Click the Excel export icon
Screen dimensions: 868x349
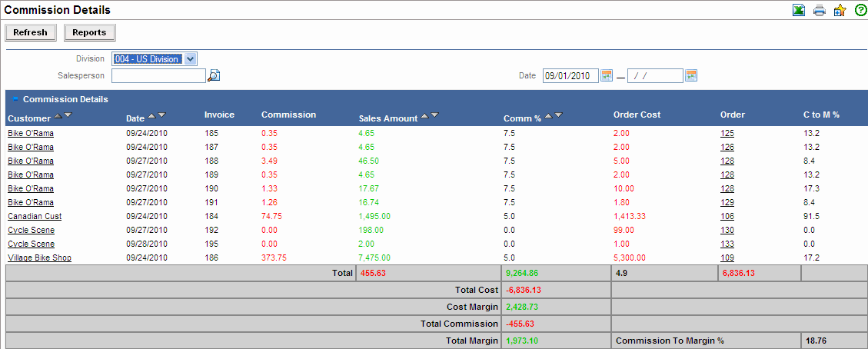pyautogui.click(x=800, y=11)
